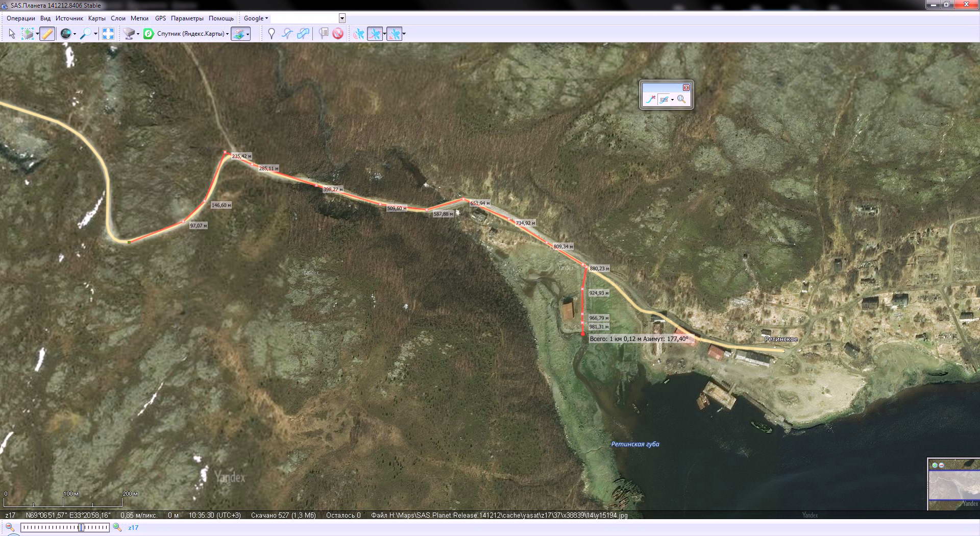Expand the search field dropdown arrow
Screen dimensions: 980x536
click(x=342, y=18)
